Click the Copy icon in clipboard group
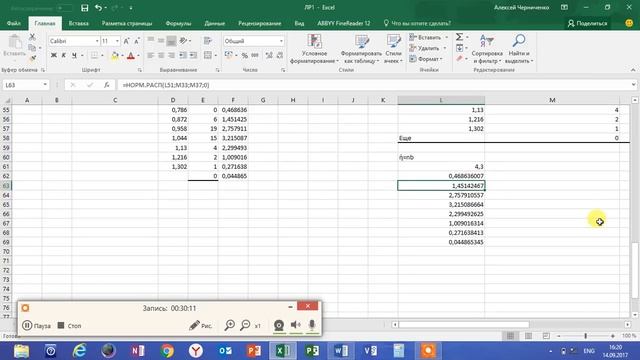The image size is (640, 360). coord(32,48)
